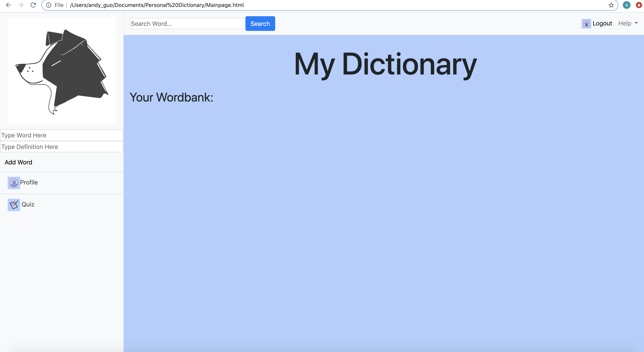Screen dimensions: 644x352
Task: Click the site information icon in address bar
Action: (x=49, y=5)
